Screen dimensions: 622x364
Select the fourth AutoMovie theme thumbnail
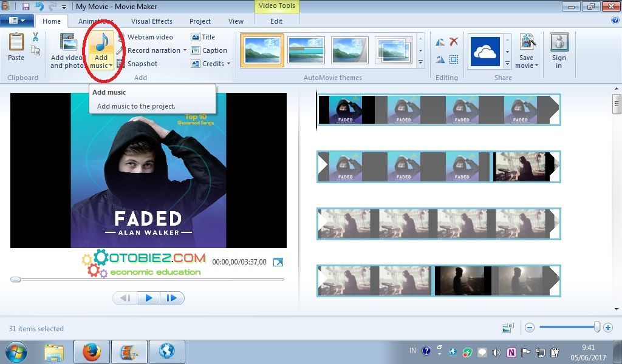point(394,50)
